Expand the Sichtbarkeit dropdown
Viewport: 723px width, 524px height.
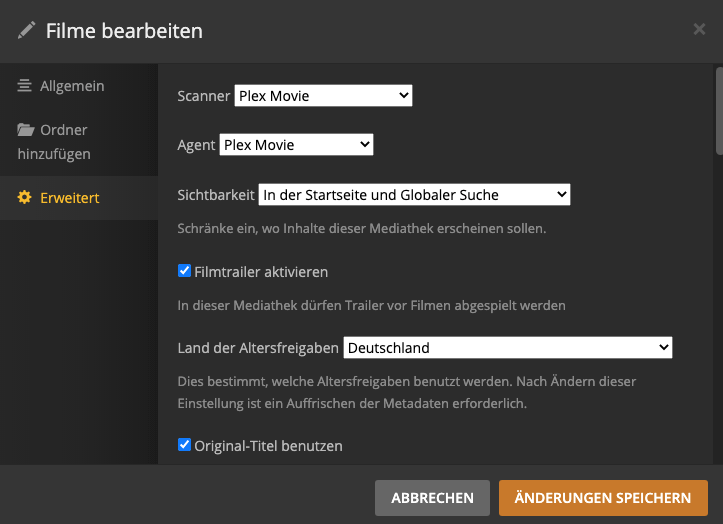[414, 194]
